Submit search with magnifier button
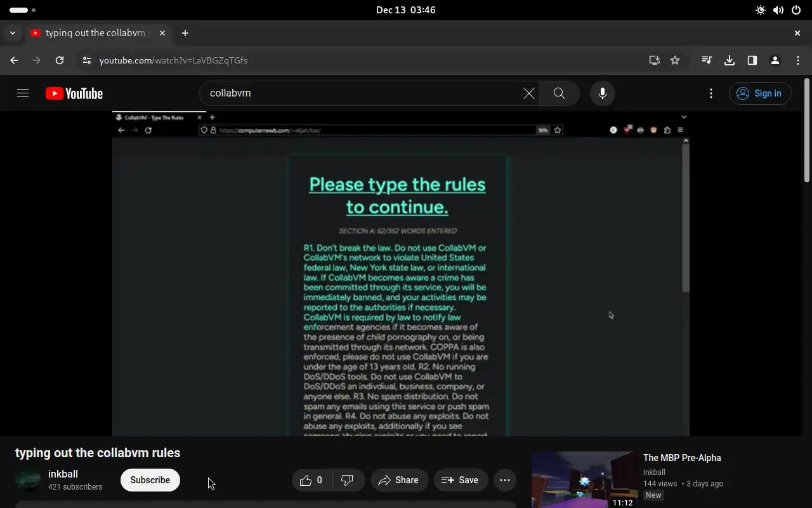 point(559,93)
